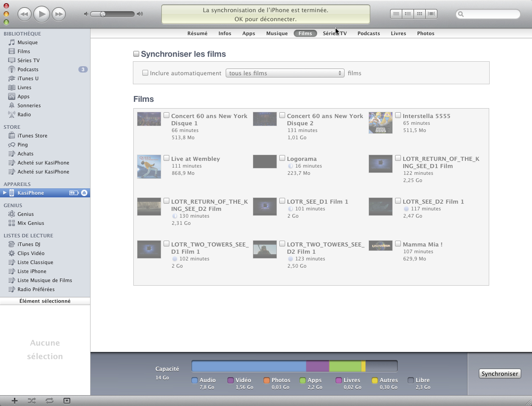Viewport: 532px width, 406px height.
Task: Select Séries TV in the sidebar
Action: point(28,60)
